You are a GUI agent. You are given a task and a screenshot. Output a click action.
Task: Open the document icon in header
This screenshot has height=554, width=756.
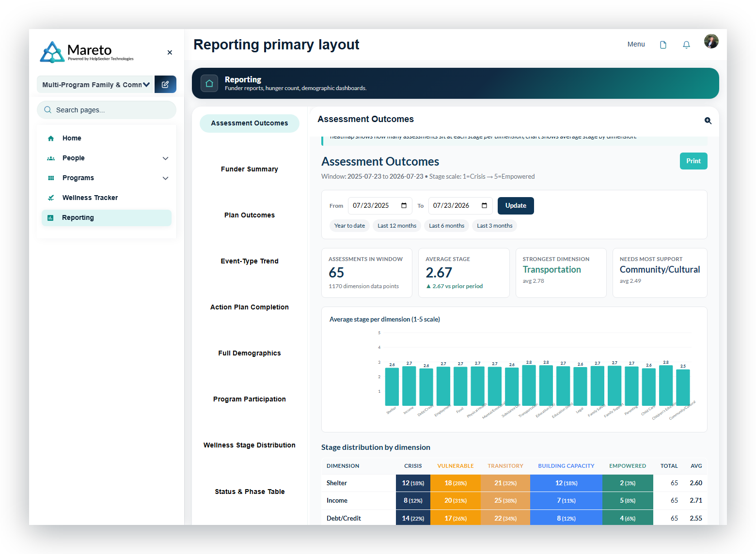pos(663,45)
